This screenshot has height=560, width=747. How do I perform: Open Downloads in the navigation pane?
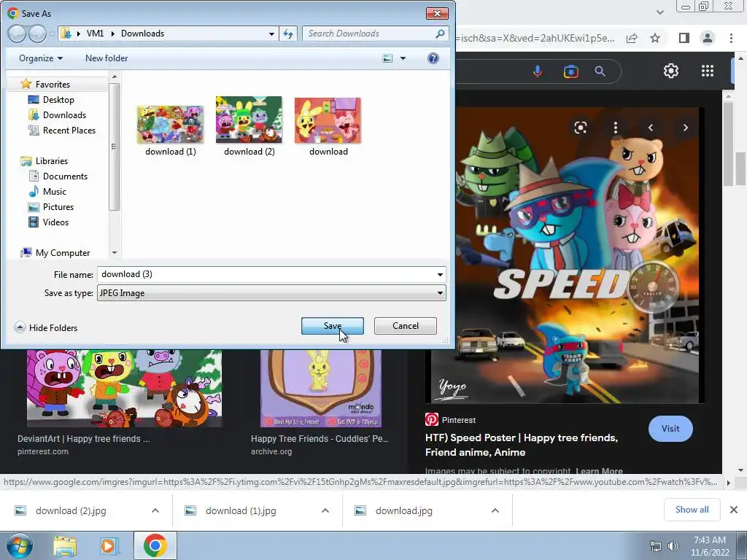click(64, 114)
